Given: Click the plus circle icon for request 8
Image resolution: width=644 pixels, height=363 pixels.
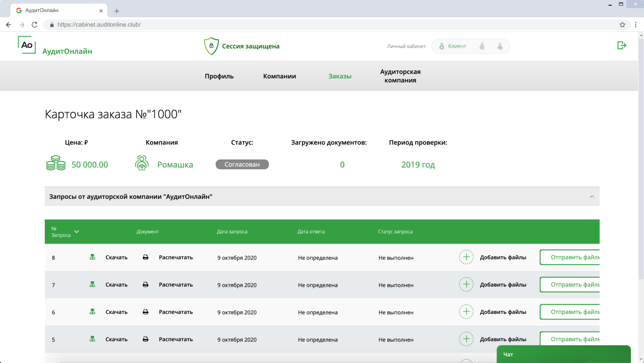Looking at the screenshot, I should (x=466, y=257).
